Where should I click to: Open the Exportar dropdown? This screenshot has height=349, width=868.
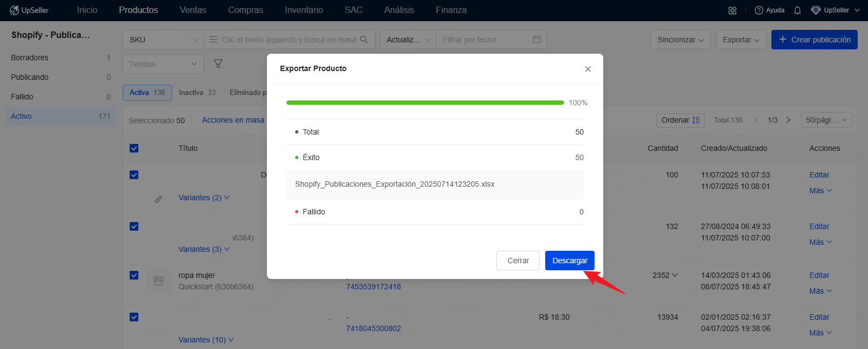[741, 40]
